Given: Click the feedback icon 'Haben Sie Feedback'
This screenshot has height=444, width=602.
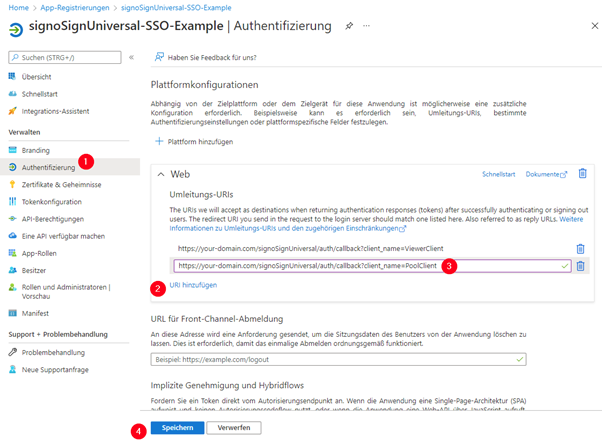Looking at the screenshot, I should 159,57.
